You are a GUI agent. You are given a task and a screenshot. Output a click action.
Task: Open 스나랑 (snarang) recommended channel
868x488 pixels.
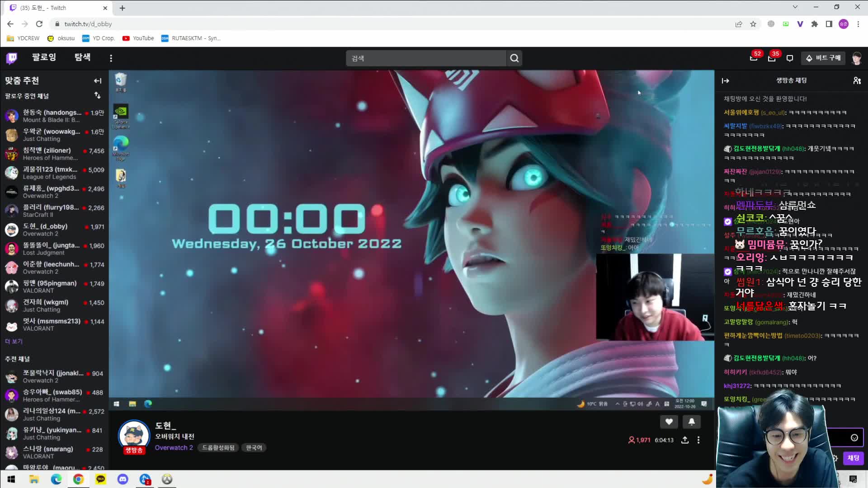pos(54,452)
